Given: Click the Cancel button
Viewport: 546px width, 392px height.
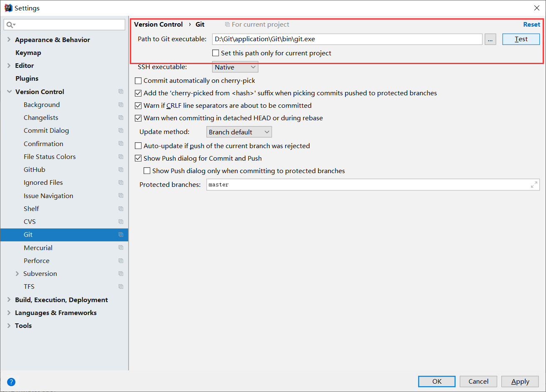Looking at the screenshot, I should coord(479,381).
